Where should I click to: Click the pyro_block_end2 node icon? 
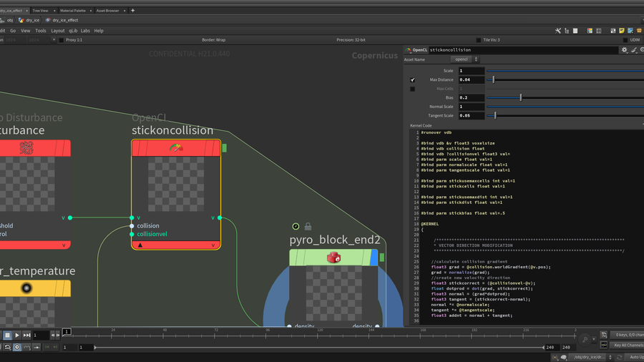(333, 258)
